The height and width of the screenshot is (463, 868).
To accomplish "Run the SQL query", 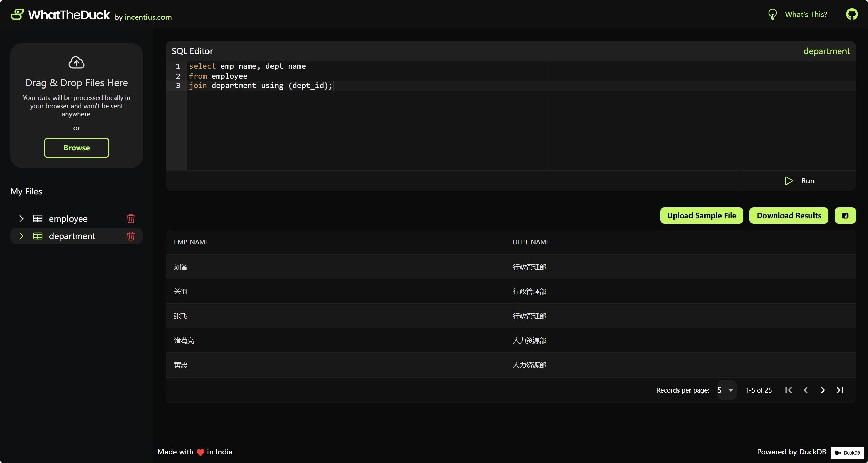I will coord(799,181).
